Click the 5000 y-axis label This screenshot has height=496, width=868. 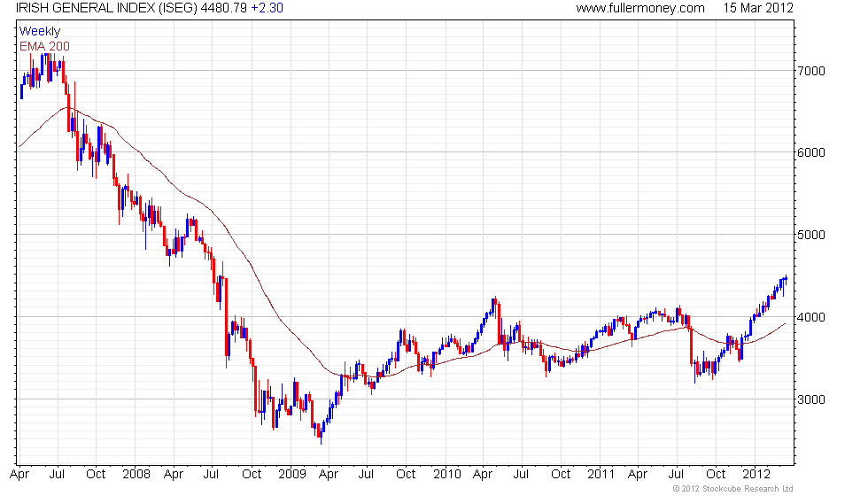(811, 235)
